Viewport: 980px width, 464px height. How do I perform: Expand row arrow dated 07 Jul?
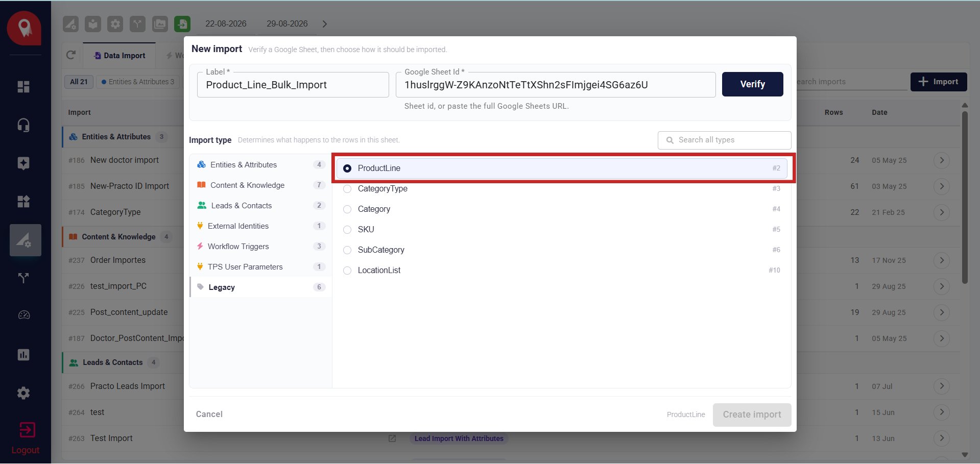942,386
